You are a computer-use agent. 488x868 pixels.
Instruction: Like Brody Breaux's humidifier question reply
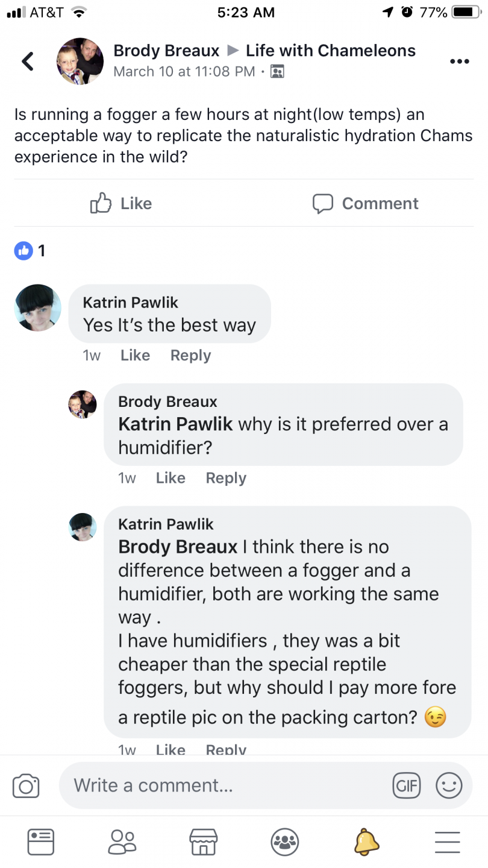pos(170,478)
